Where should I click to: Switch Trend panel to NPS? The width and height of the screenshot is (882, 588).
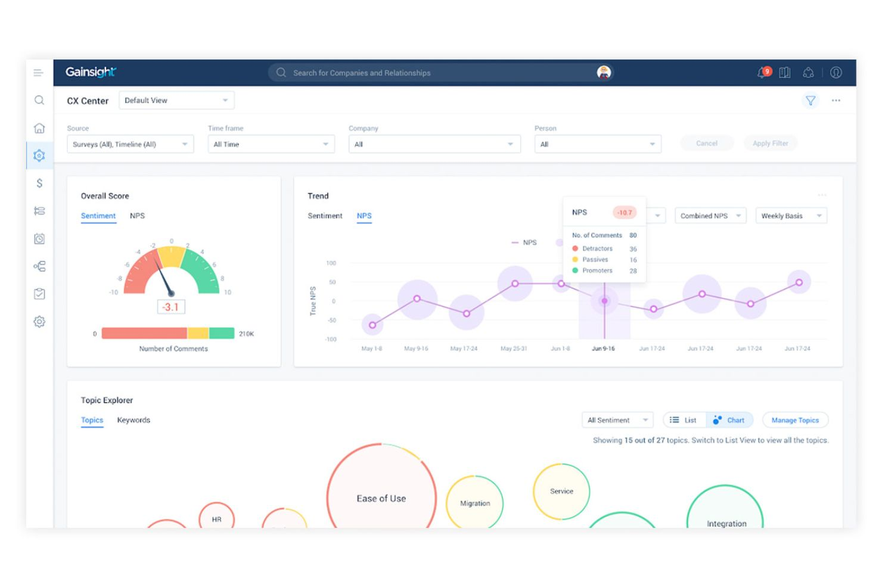point(364,216)
